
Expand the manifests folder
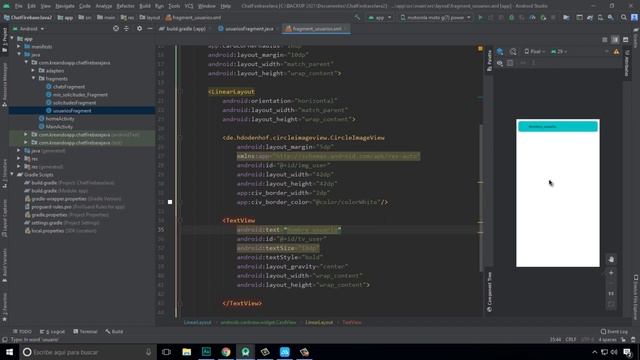click(19, 47)
